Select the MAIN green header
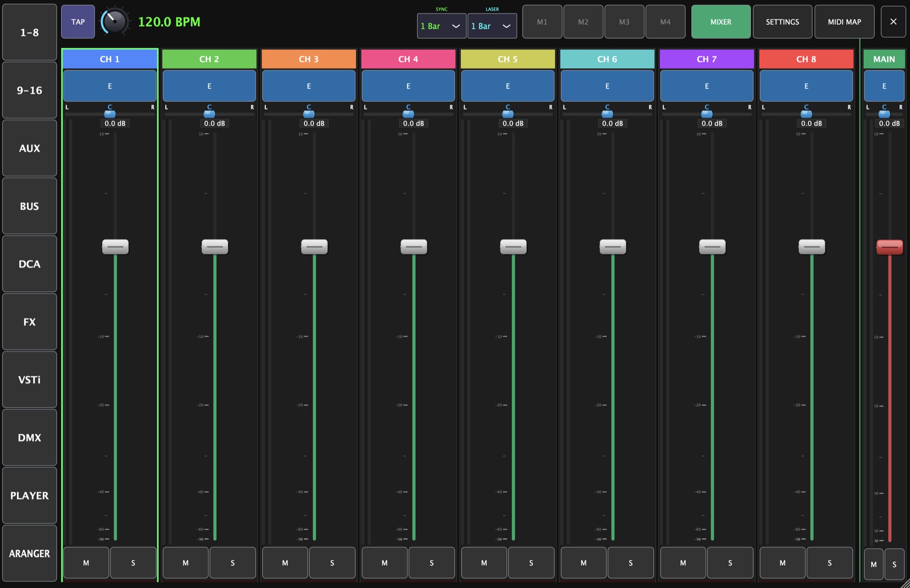Viewport: 910px width, 588px height. (x=884, y=59)
